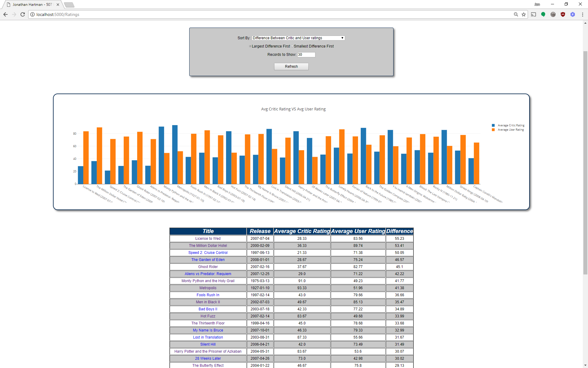Click the blue round extension icon
Screen dimensions: 588x368
pyautogui.click(x=573, y=14)
